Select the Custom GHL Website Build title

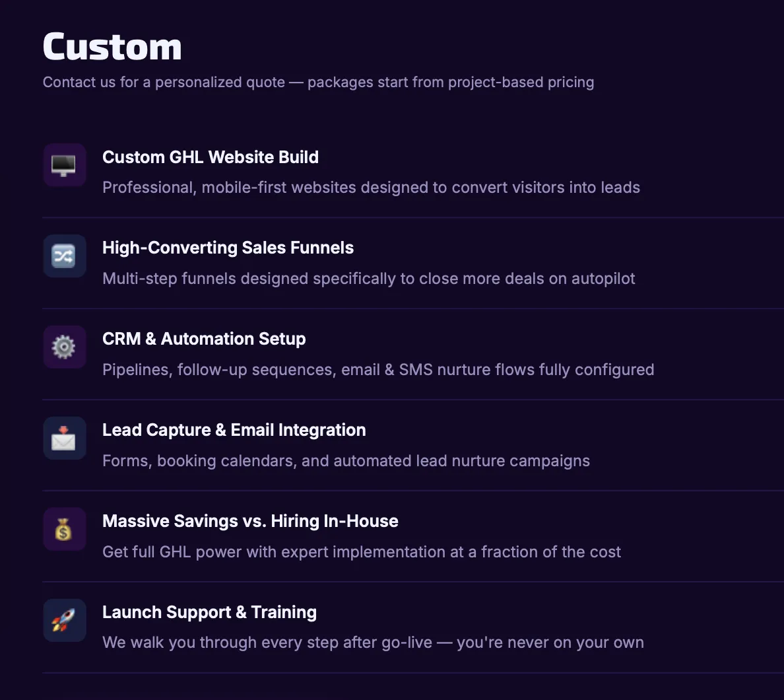pos(211,157)
